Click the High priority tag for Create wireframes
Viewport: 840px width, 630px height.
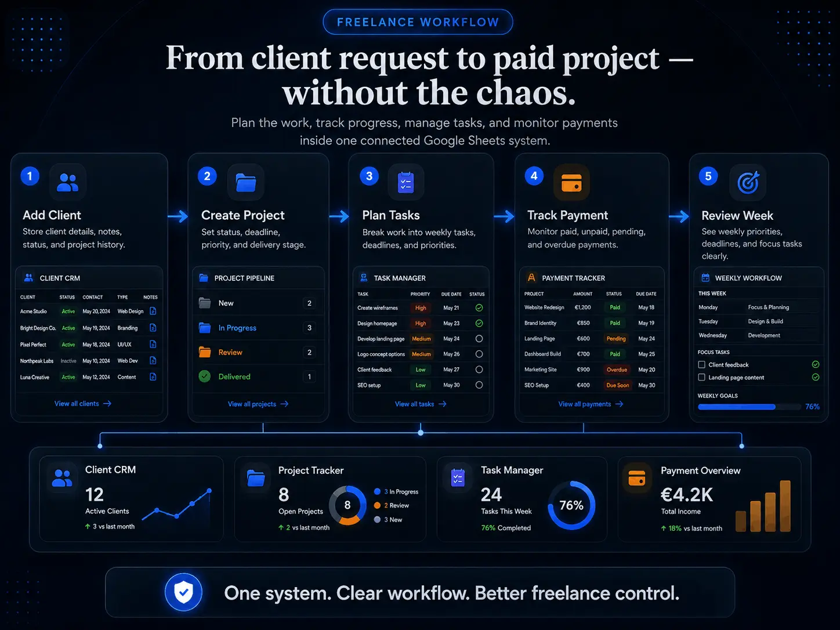click(421, 308)
